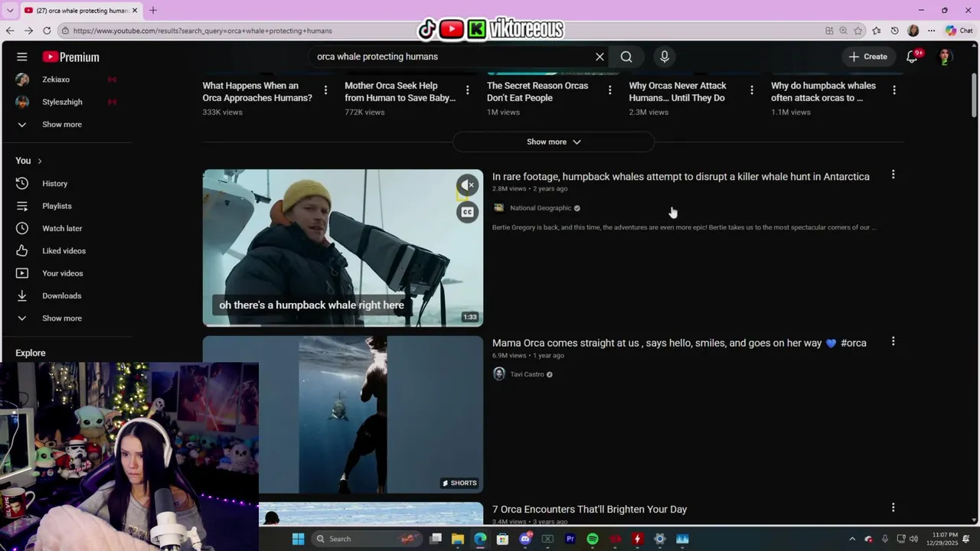Open options for Secret Reason Orcas video
Image resolution: width=980 pixels, height=551 pixels.
(609, 90)
